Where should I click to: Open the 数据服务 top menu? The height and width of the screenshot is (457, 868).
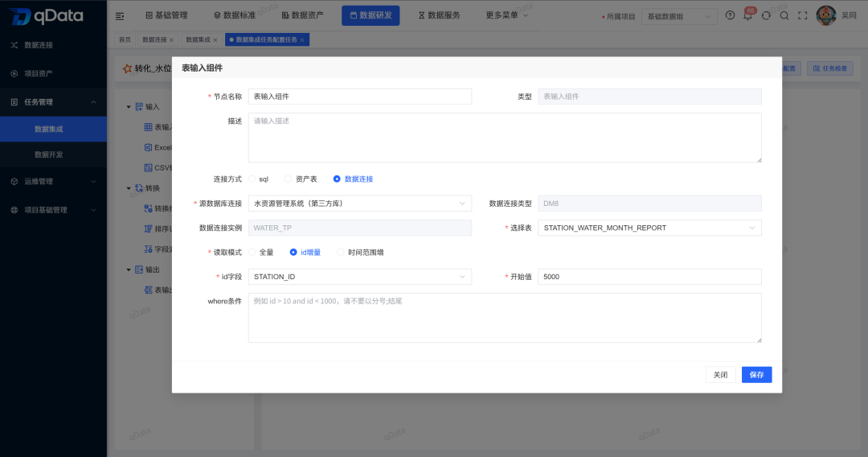pyautogui.click(x=440, y=15)
